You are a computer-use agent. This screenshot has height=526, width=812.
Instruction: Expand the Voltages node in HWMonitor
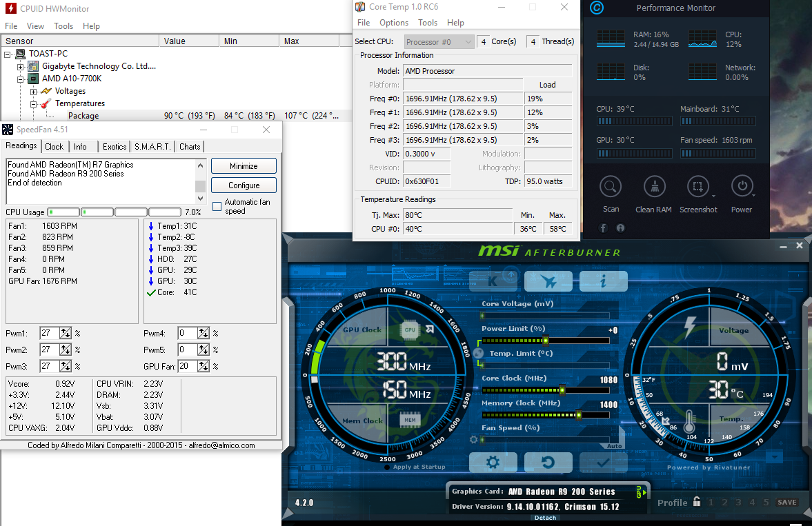click(x=33, y=91)
